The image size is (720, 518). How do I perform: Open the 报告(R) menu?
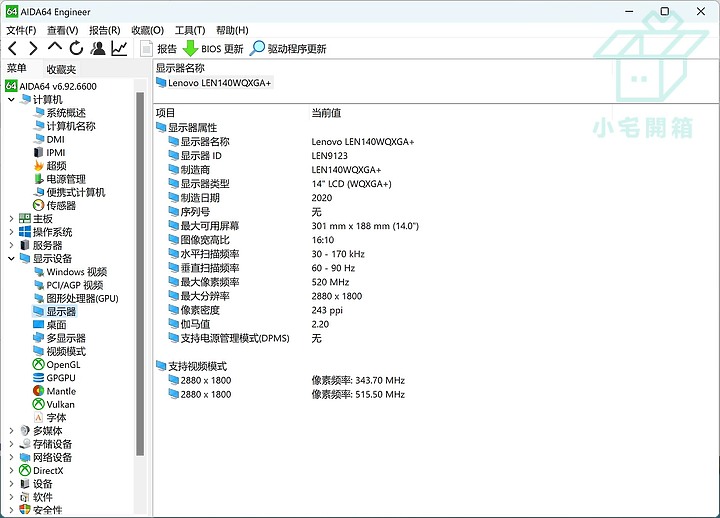105,30
